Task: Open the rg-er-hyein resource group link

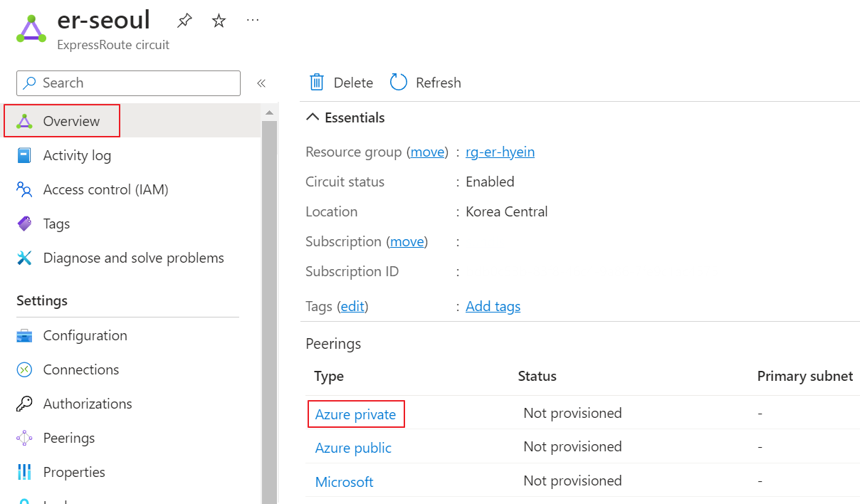Action: pos(500,152)
